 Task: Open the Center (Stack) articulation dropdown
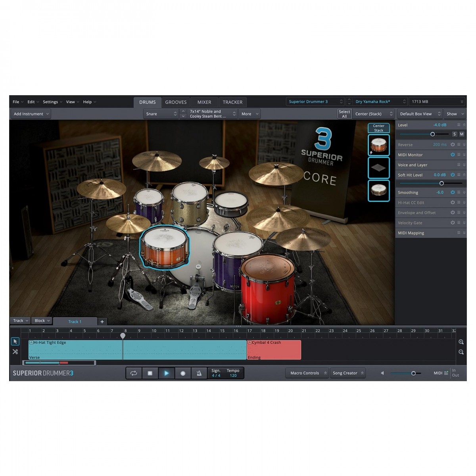(x=372, y=114)
